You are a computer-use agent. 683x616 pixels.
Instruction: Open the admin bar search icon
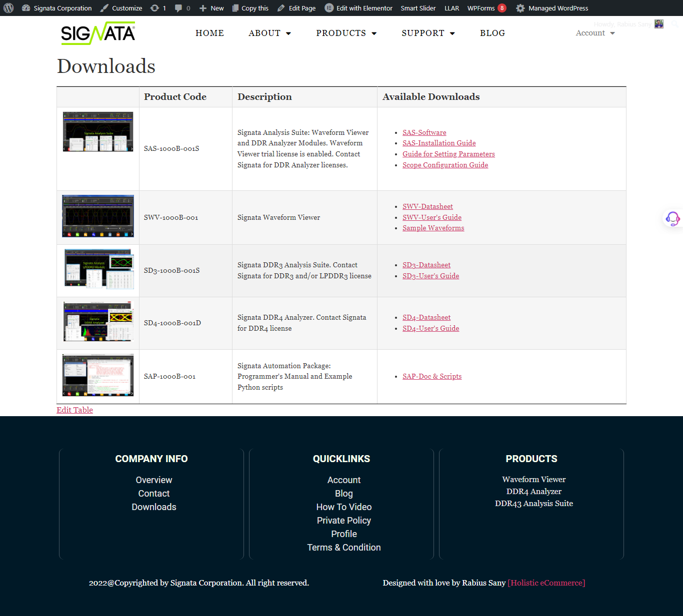tap(674, 23)
